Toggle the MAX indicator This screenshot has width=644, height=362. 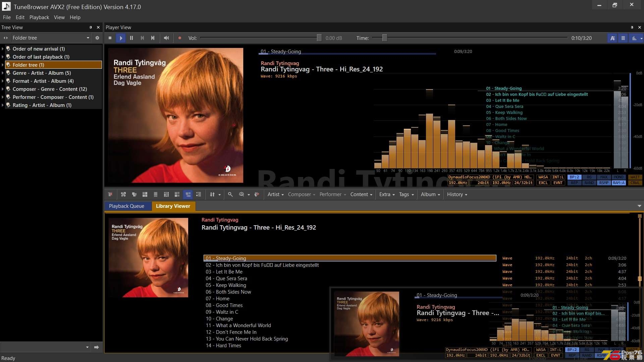coord(604,177)
